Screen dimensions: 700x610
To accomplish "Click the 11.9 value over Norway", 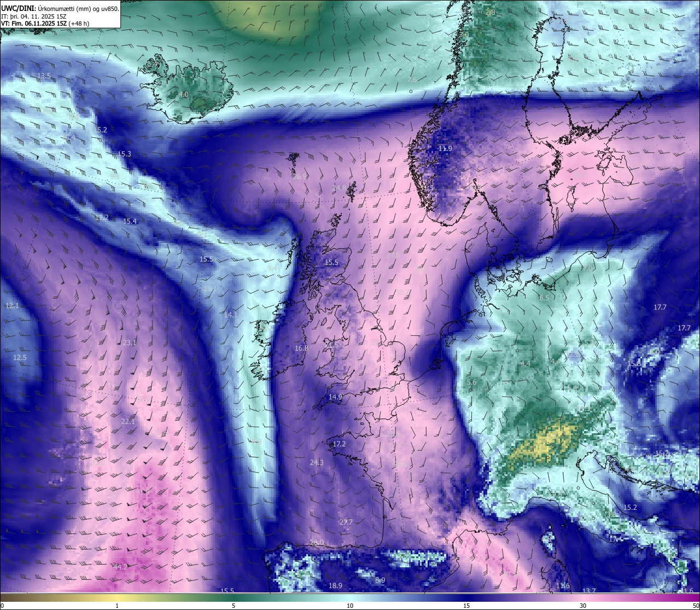I will 446,148.
